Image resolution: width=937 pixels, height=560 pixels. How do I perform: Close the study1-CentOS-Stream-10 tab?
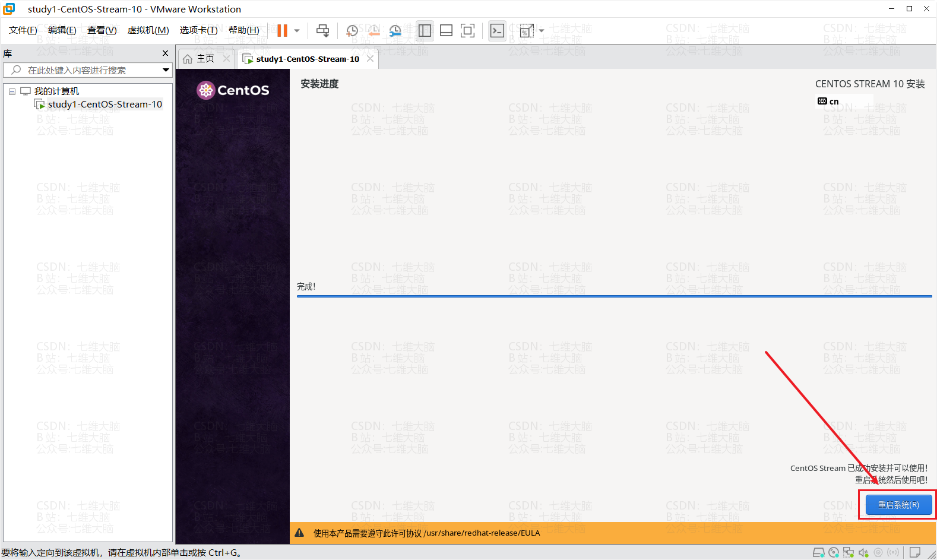(371, 58)
